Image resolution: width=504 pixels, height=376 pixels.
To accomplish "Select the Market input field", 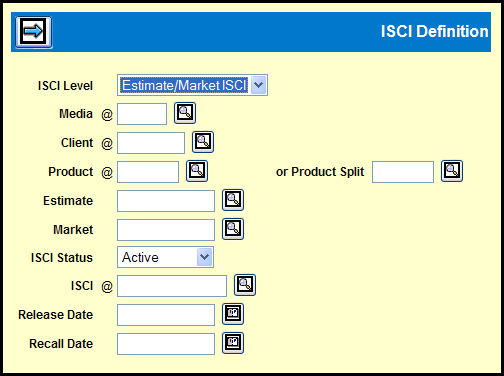I will [166, 230].
